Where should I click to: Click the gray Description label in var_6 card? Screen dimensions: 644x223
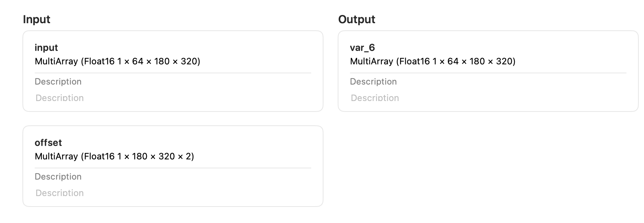pyautogui.click(x=373, y=82)
